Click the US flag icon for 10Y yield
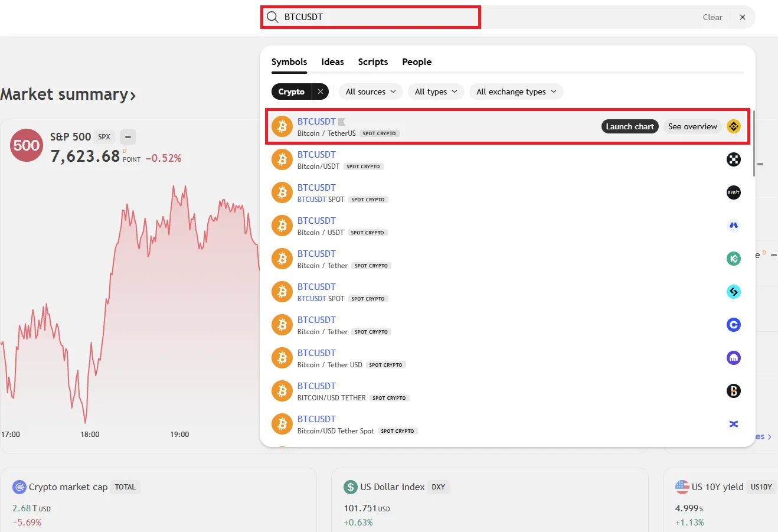The width and height of the screenshot is (778, 532). pyautogui.click(x=682, y=487)
